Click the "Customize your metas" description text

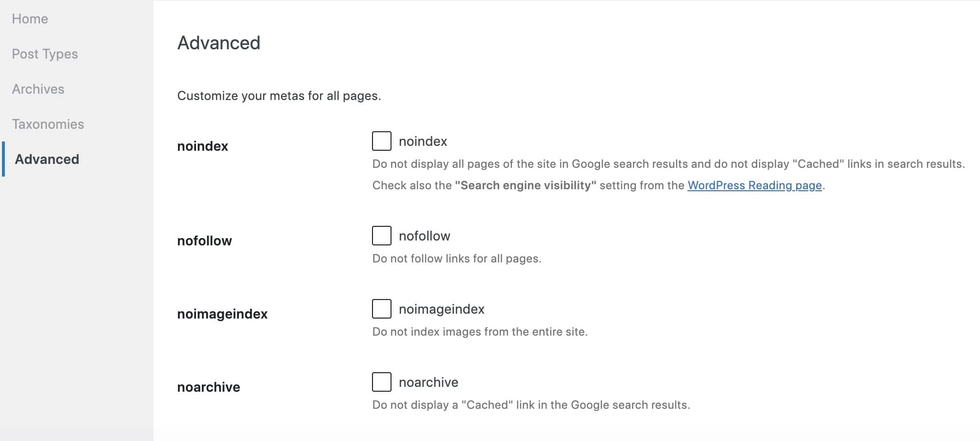pyautogui.click(x=279, y=96)
